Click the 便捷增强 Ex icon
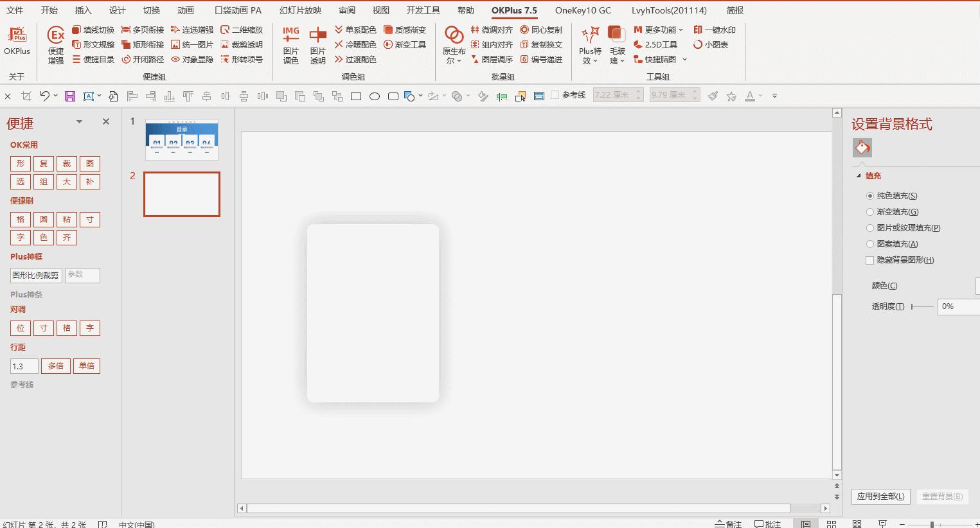The width and height of the screenshot is (980, 528). (56, 45)
